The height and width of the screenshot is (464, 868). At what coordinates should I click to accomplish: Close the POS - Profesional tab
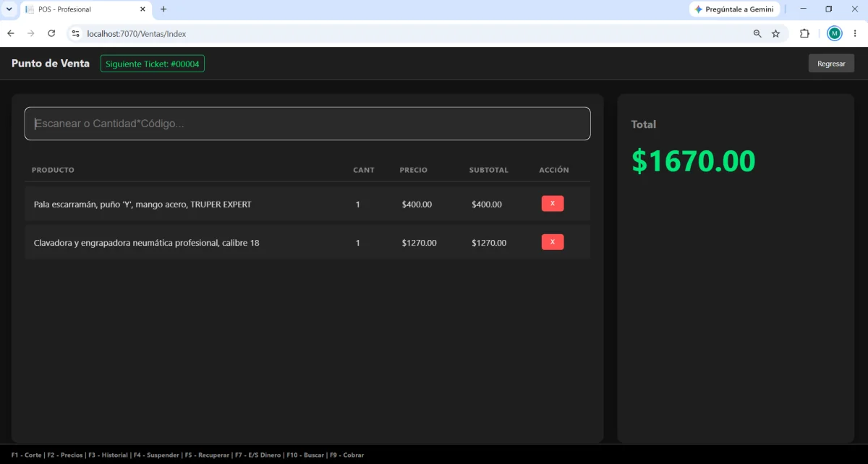(142, 9)
